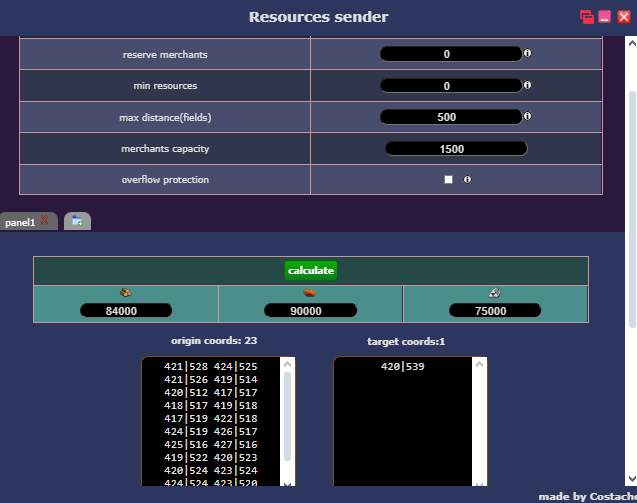The image size is (637, 503).
Task: Minimize the Resources sender window
Action: pos(604,17)
